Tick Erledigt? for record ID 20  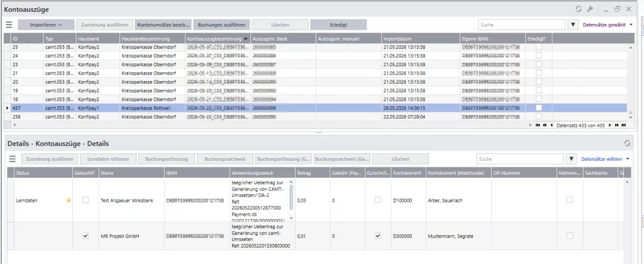coord(538,82)
